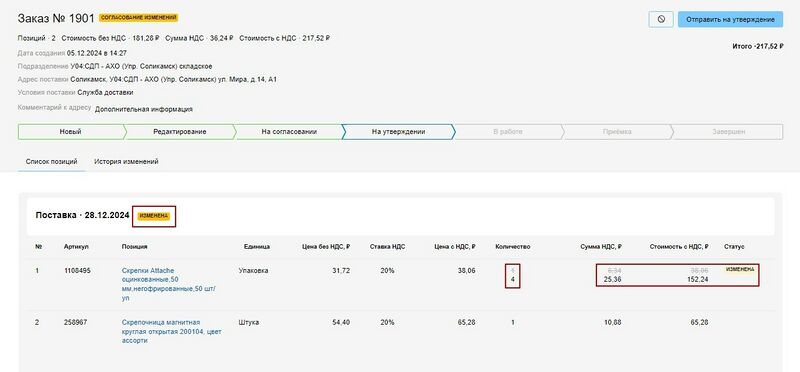This screenshot has height=372, width=800.
Task: Click the Приёмка stage step
Action: point(617,132)
